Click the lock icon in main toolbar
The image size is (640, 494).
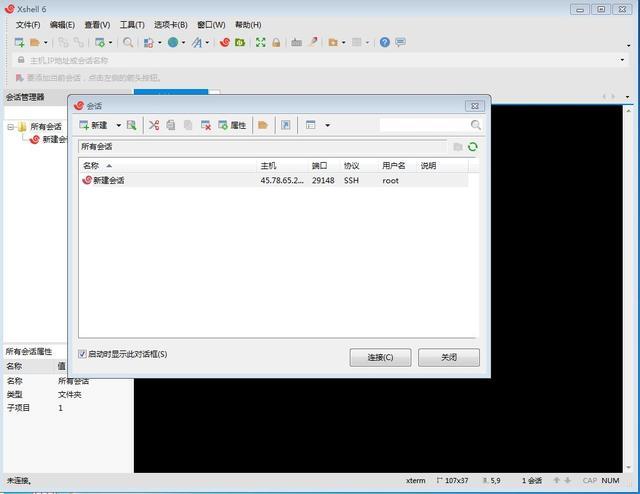tap(276, 42)
